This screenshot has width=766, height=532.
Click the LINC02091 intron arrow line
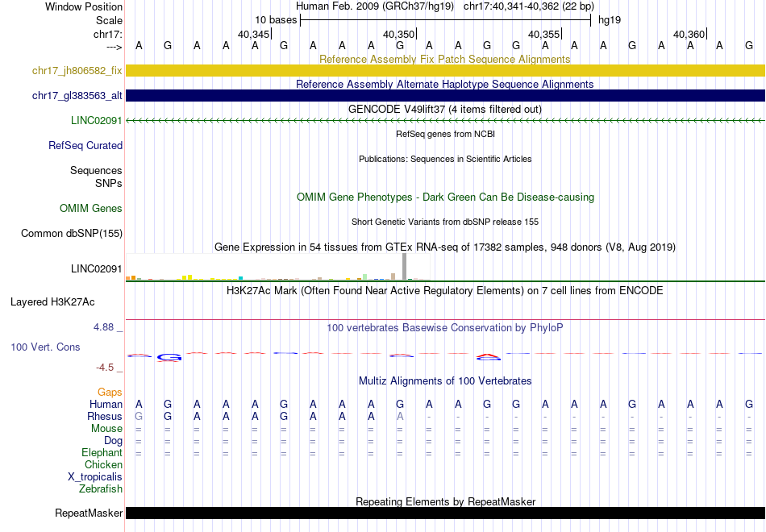[446, 120]
